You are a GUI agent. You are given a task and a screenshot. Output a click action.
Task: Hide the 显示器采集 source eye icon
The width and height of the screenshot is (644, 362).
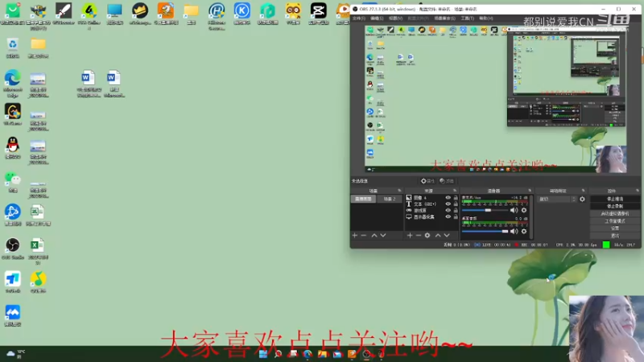click(x=448, y=216)
